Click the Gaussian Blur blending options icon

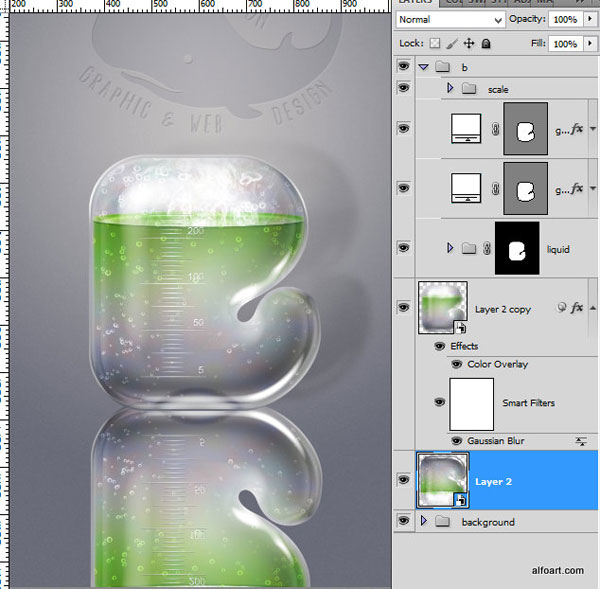point(580,441)
